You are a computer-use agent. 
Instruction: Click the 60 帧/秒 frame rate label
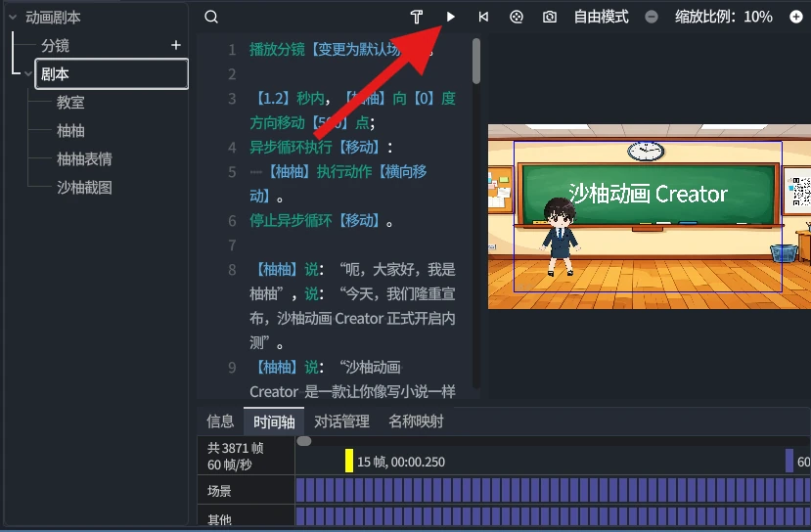(230, 465)
